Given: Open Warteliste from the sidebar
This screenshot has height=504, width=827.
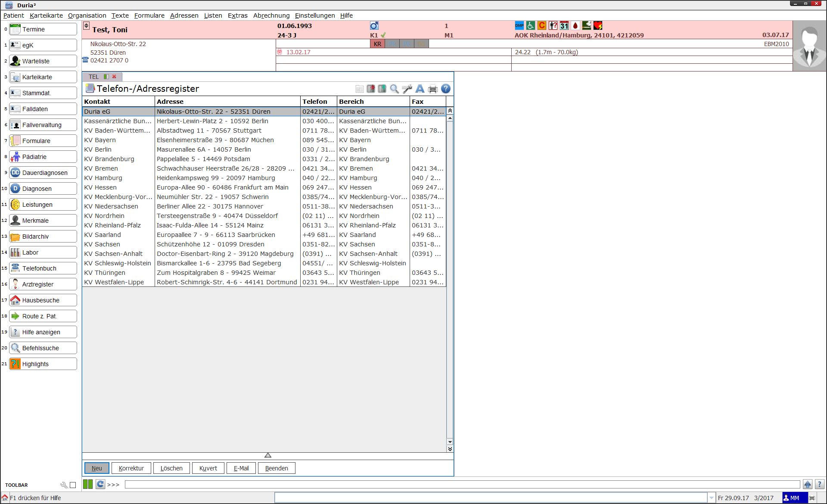Looking at the screenshot, I should click(43, 61).
